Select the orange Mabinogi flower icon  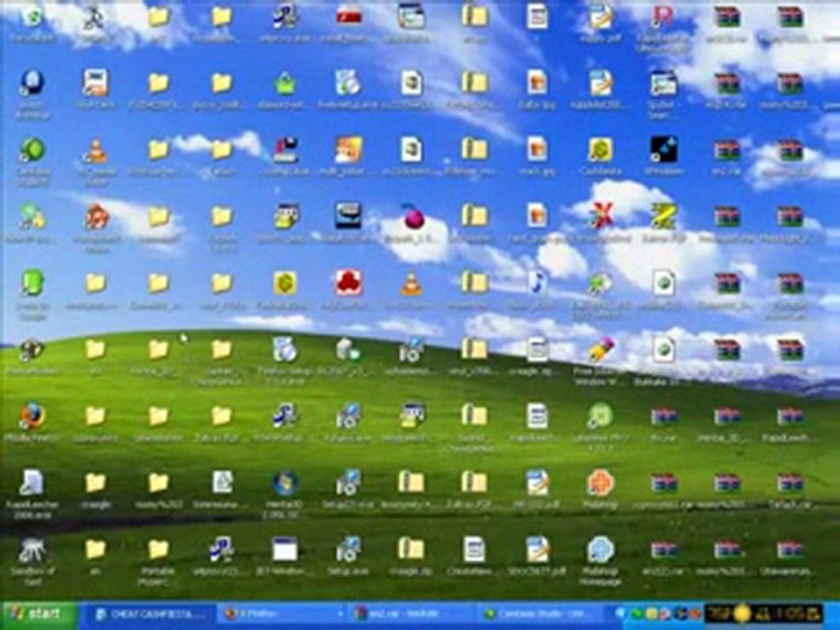coord(600,483)
